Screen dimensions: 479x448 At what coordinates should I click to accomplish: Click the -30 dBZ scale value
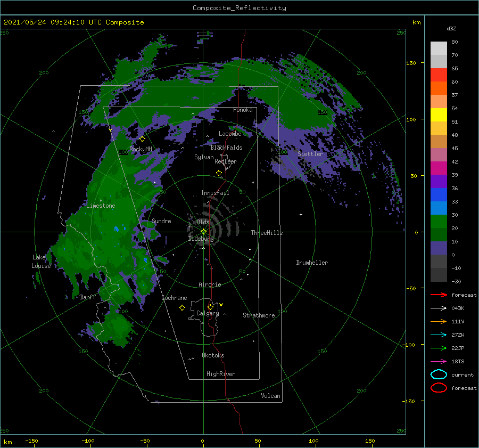457,281
